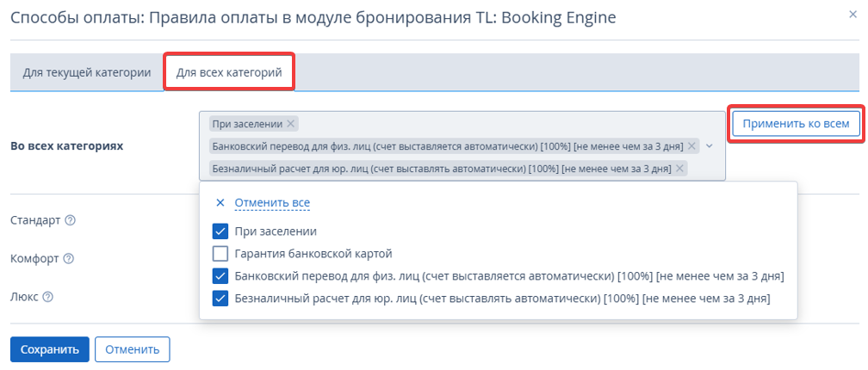Remove the Безналичный расчет для юр. лиц tag

[x=679, y=168]
